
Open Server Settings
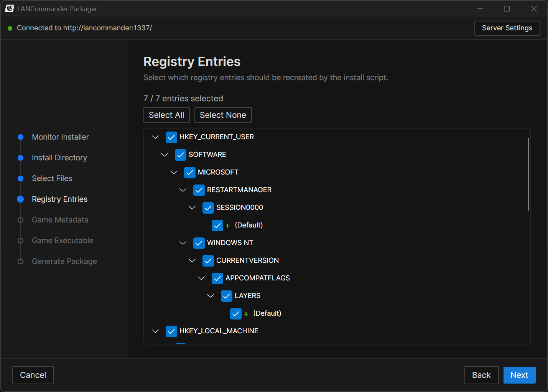tap(507, 28)
